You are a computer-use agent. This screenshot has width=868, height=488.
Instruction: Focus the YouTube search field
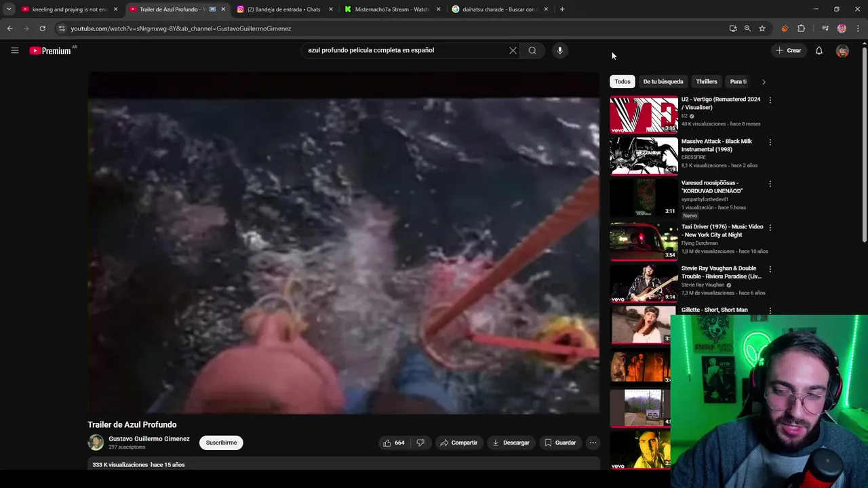click(406, 50)
